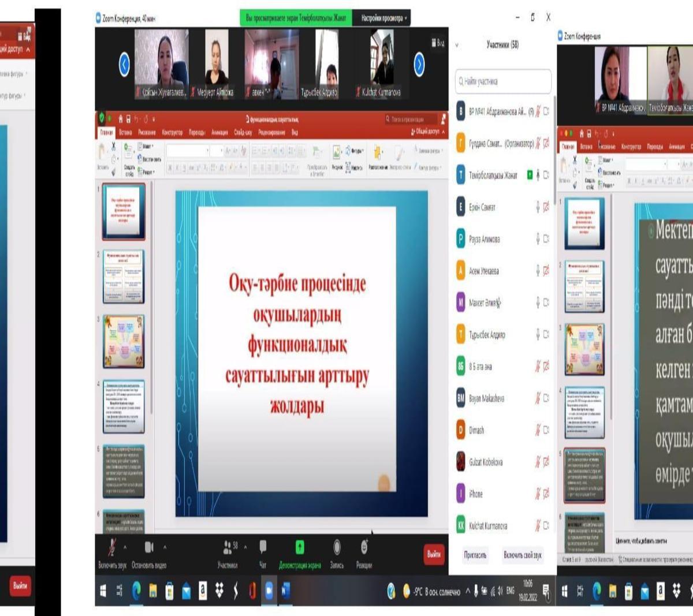Viewport: 693px width, 616px height.
Task: Open video options arrow beside camera button
Action: tap(165, 547)
